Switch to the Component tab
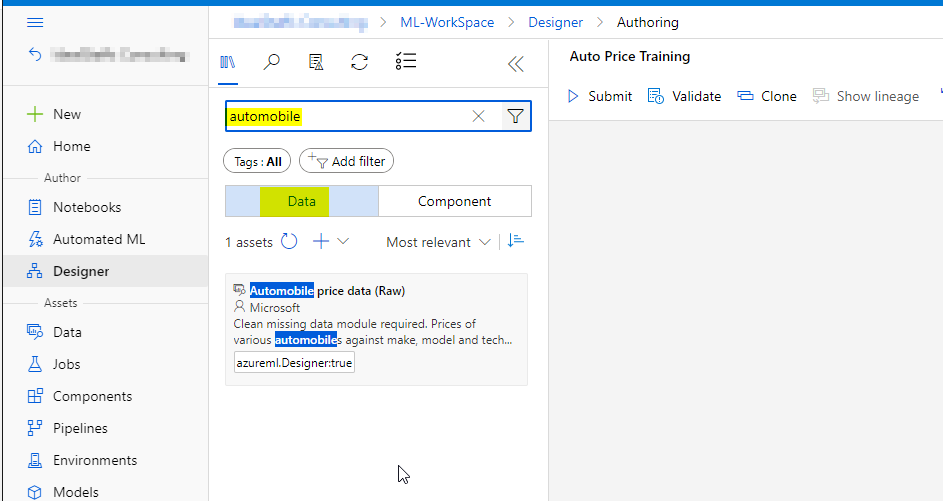This screenshot has width=943, height=501. coord(454,201)
